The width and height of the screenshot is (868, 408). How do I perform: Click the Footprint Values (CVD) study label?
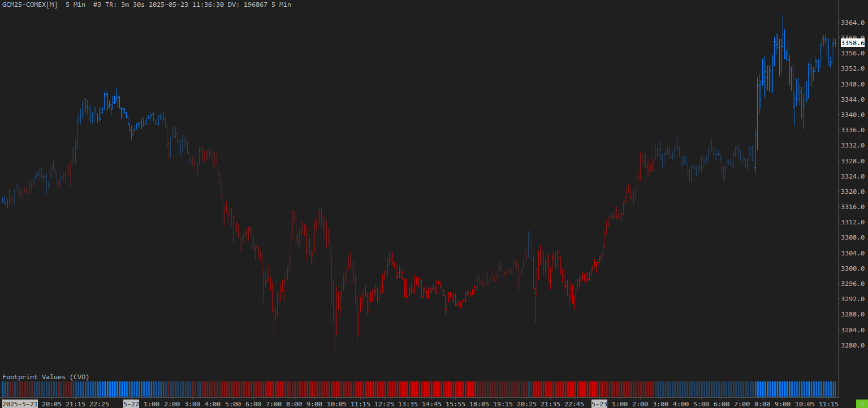pos(46,377)
